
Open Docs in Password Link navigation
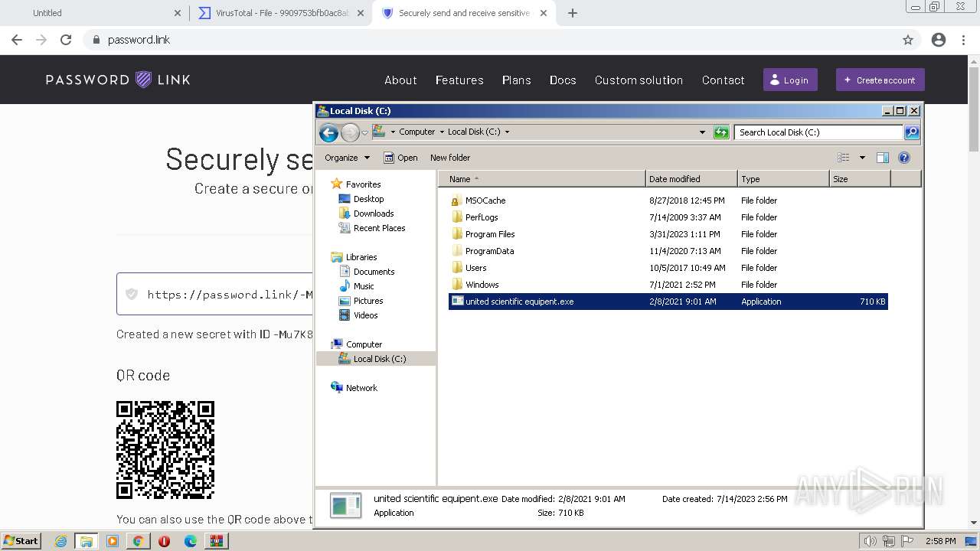click(563, 80)
